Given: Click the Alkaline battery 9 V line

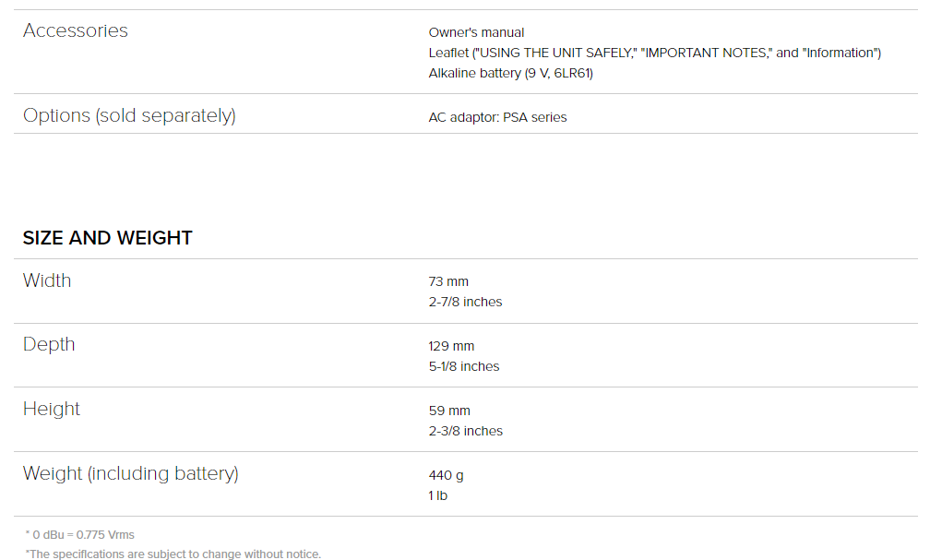Looking at the screenshot, I should point(510,73).
